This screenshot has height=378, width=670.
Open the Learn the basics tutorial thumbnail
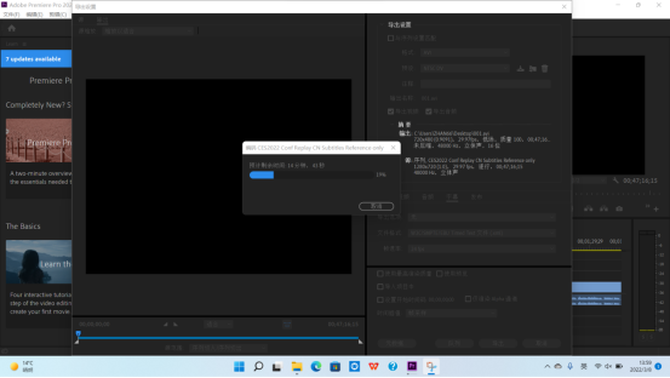coord(39,262)
